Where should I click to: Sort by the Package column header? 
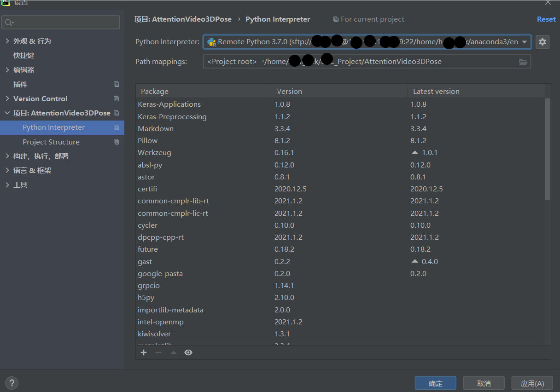204,91
